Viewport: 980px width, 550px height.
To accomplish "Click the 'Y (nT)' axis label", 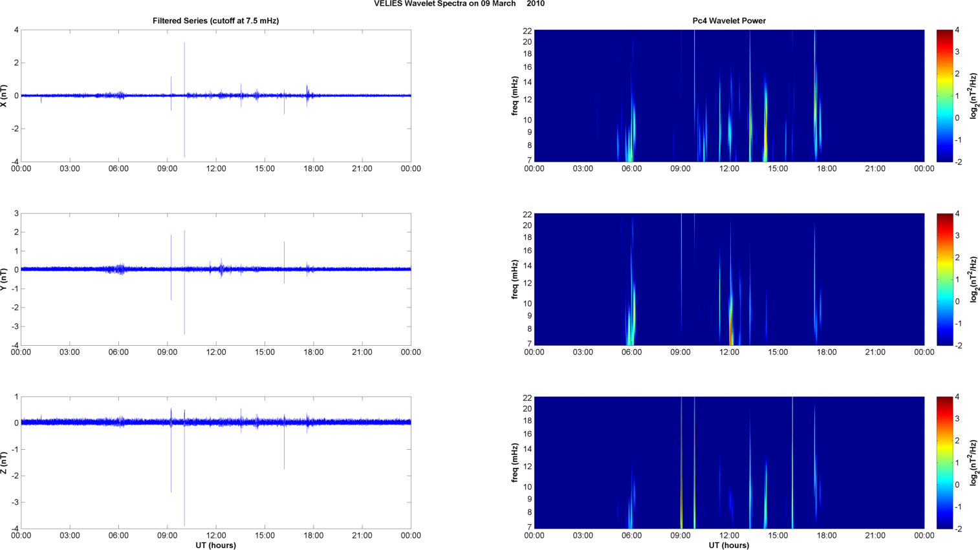I will [x=5, y=279].
